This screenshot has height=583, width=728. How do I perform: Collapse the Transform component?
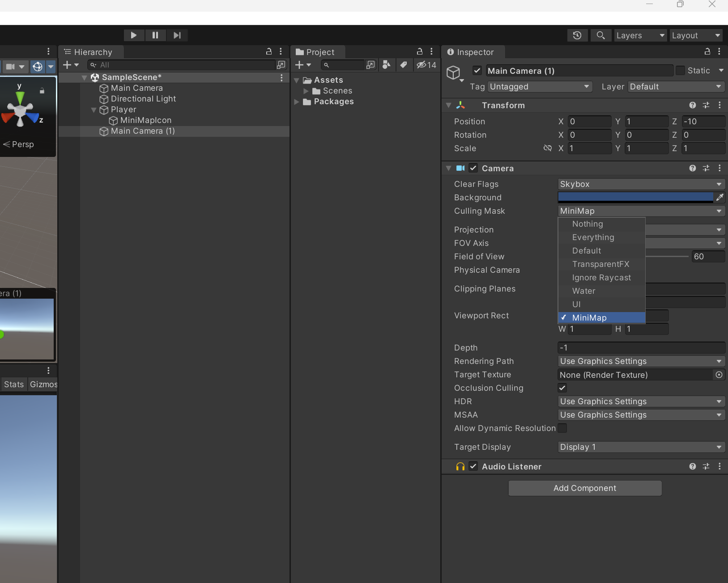(x=449, y=105)
